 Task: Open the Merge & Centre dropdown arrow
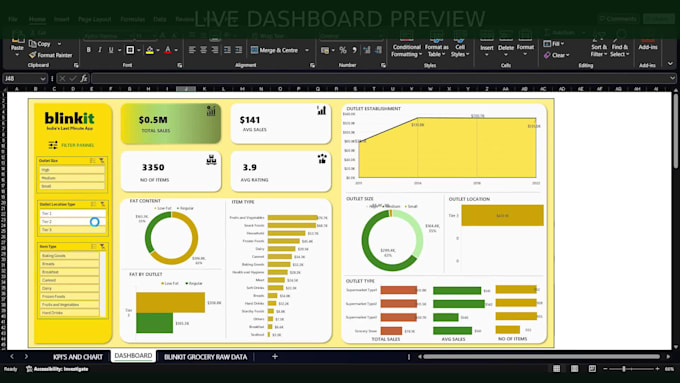click(x=307, y=50)
